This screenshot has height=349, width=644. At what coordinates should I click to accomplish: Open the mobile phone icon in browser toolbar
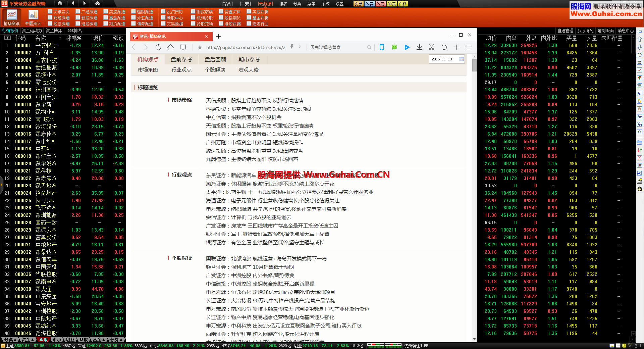point(382,47)
